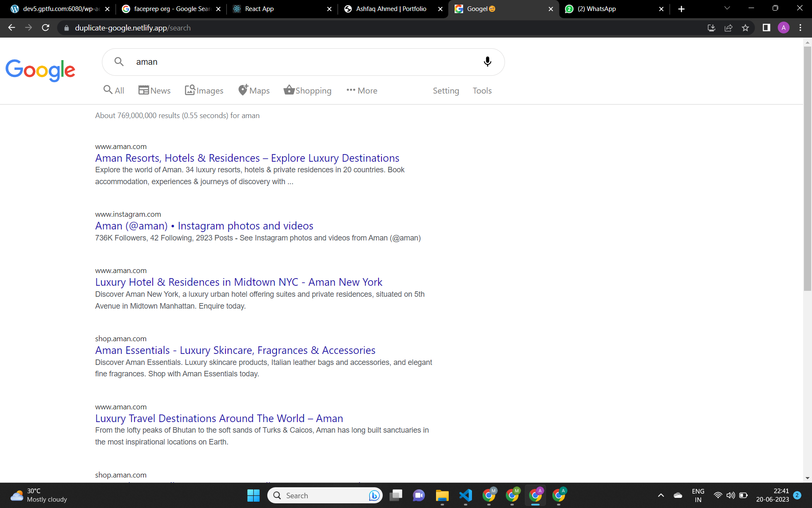Click the browser address bar URL
This screenshot has height=508, width=812.
pyautogui.click(x=133, y=28)
